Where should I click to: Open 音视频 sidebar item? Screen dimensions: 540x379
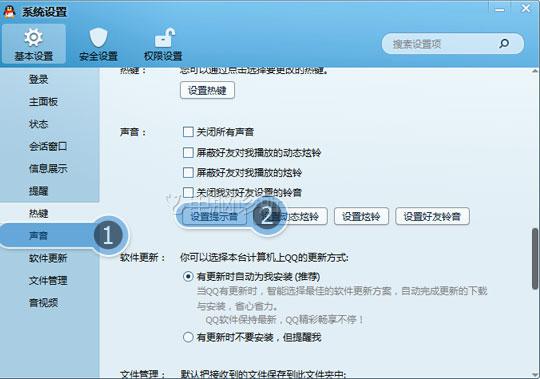(43, 303)
